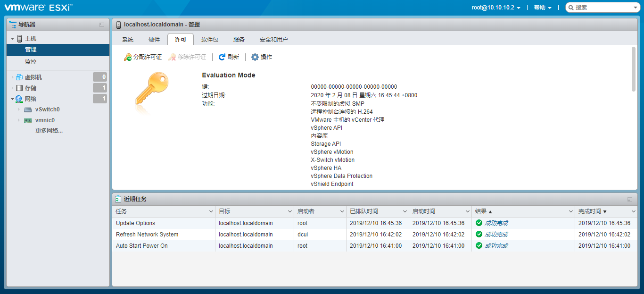
Task: Expand the 存储 storage tree node
Action: pos(13,88)
